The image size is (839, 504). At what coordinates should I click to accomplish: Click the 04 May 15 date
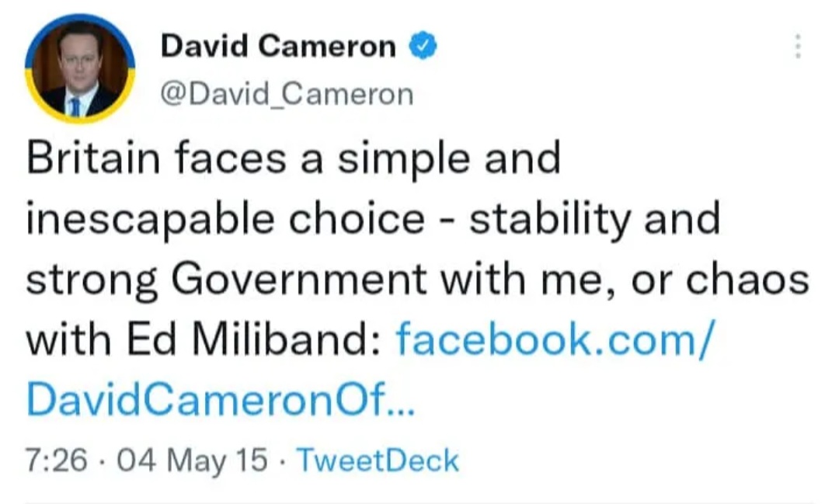coord(192,461)
